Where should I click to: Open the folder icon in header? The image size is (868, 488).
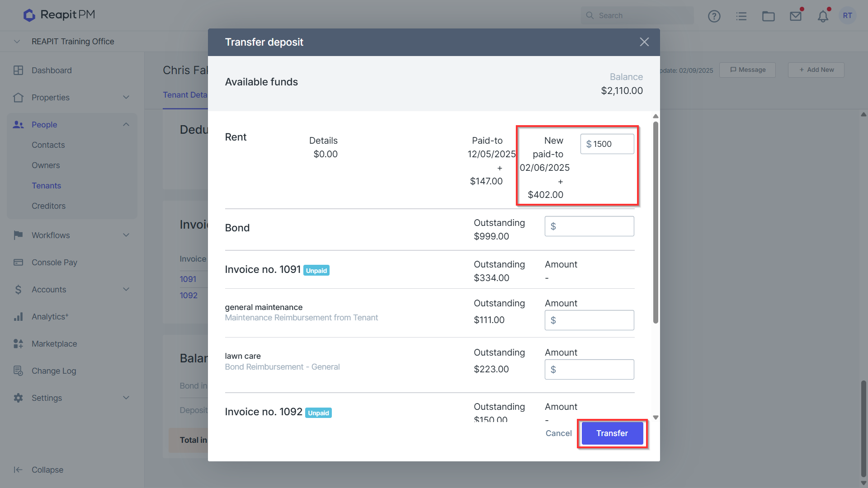click(769, 16)
